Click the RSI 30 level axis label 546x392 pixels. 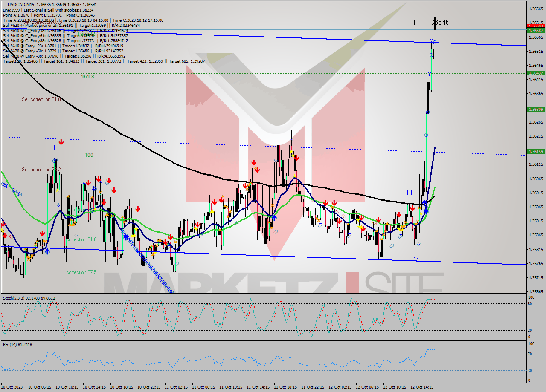[x=531, y=370]
